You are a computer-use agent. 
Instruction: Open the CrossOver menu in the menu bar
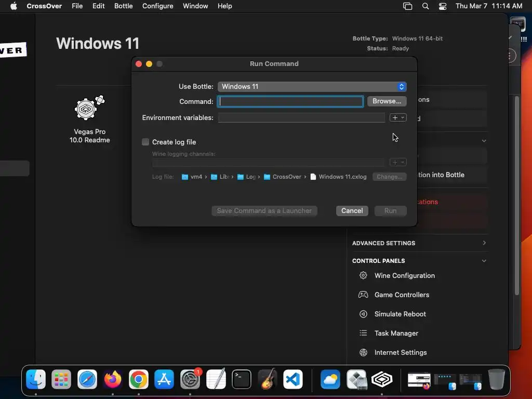[x=44, y=6]
